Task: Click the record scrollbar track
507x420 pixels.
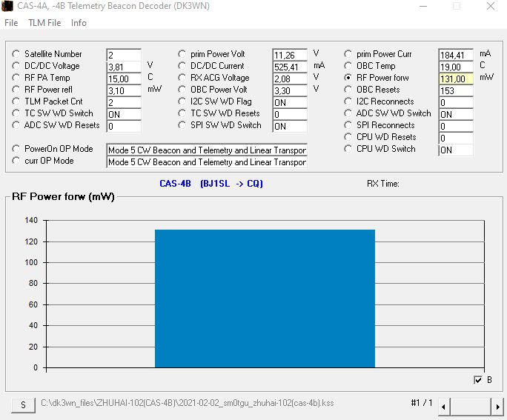Action: [471, 407]
